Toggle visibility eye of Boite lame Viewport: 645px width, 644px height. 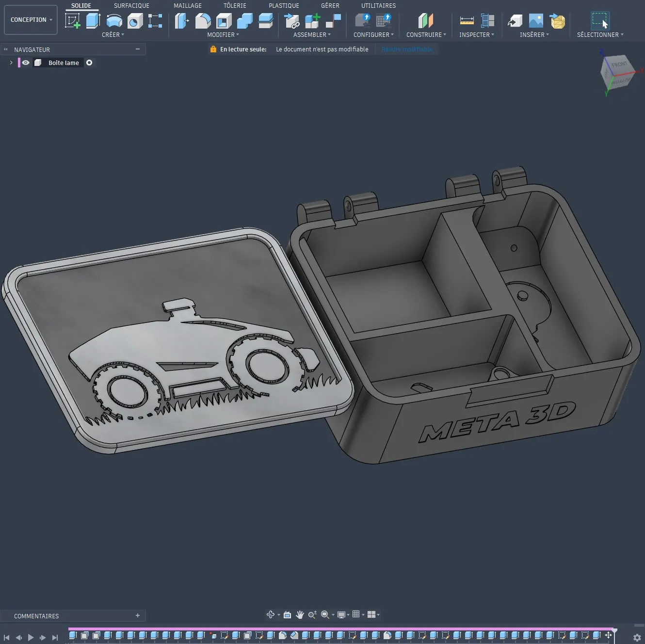tap(26, 63)
